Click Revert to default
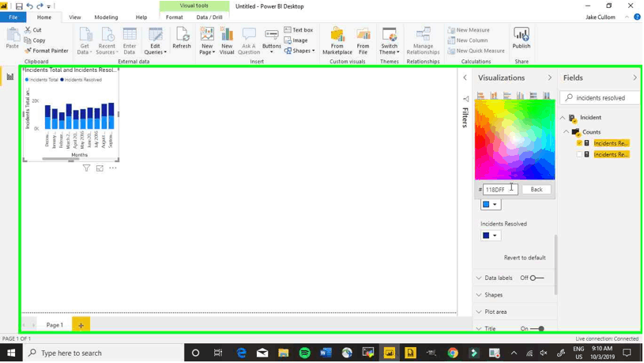644x363 pixels. 525,258
